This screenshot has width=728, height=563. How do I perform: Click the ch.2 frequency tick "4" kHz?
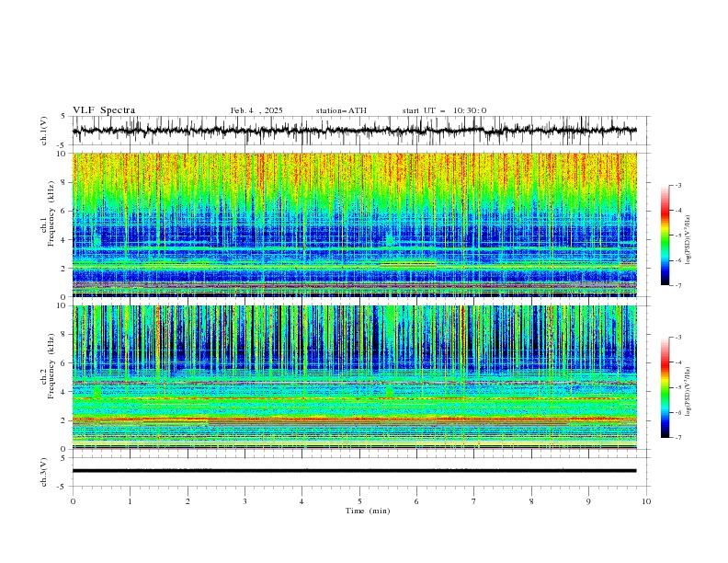tap(64, 392)
